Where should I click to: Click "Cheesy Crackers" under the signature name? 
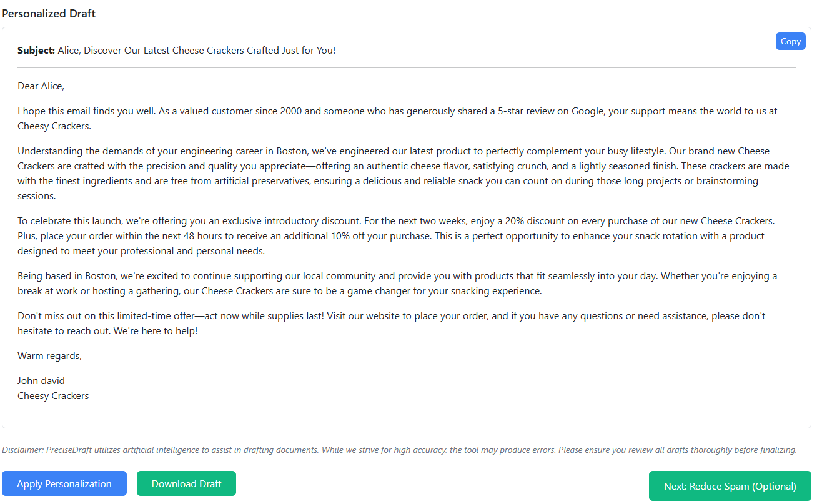(x=53, y=395)
